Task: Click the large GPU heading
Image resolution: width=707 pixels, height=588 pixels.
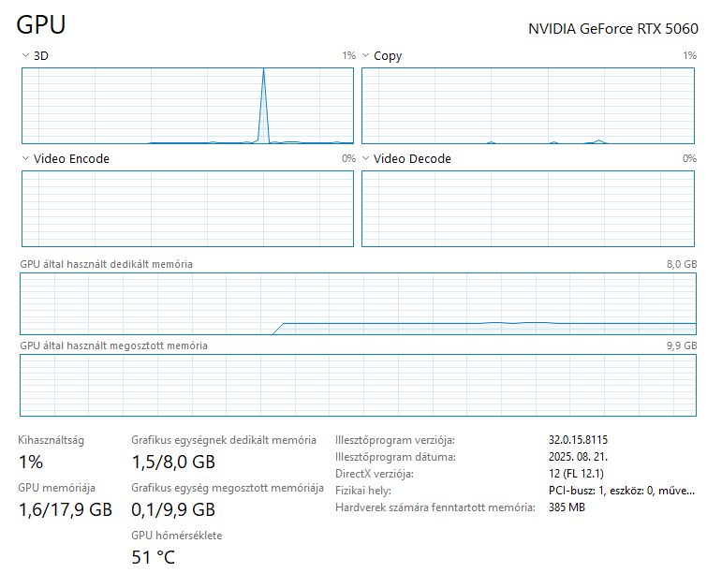Action: point(41,25)
